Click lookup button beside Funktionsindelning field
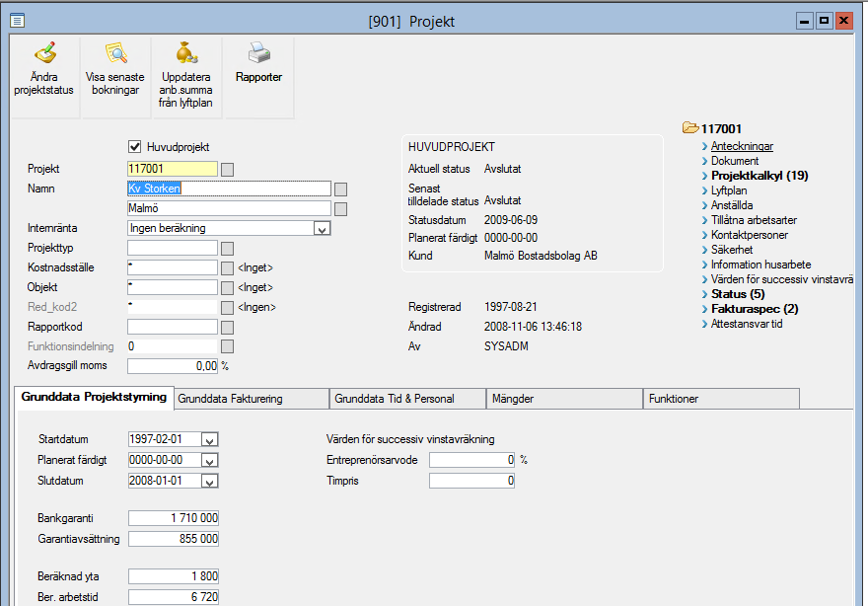 227,346
